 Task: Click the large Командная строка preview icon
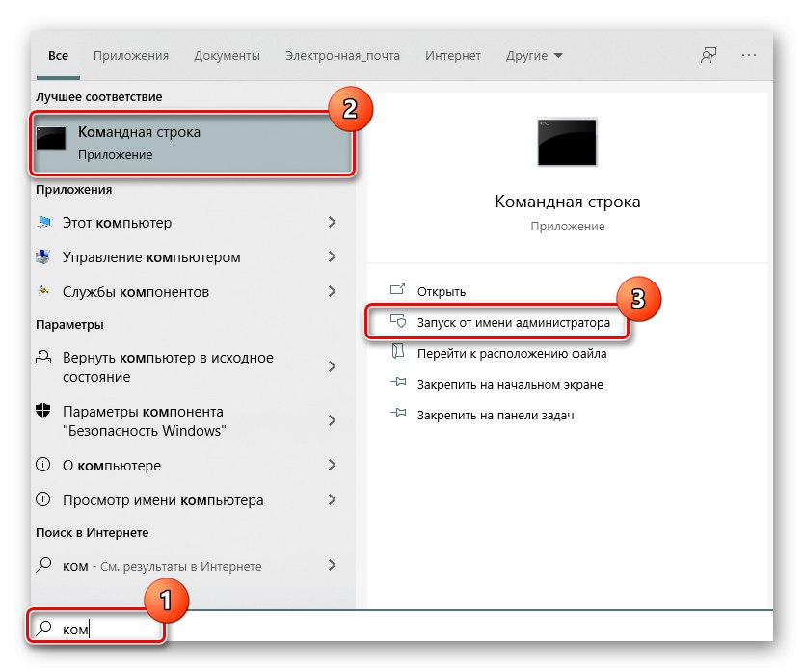567,142
